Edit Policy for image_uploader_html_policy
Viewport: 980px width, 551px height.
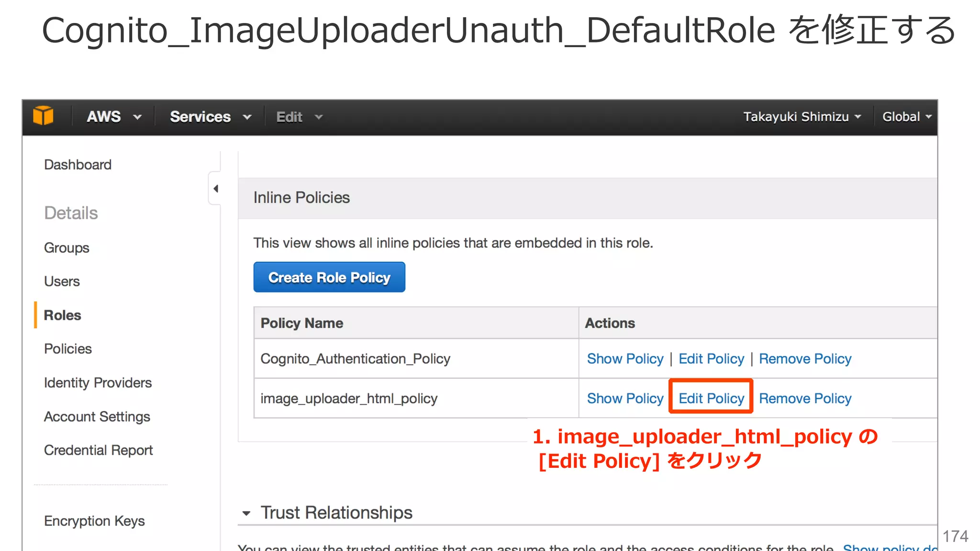click(x=711, y=398)
